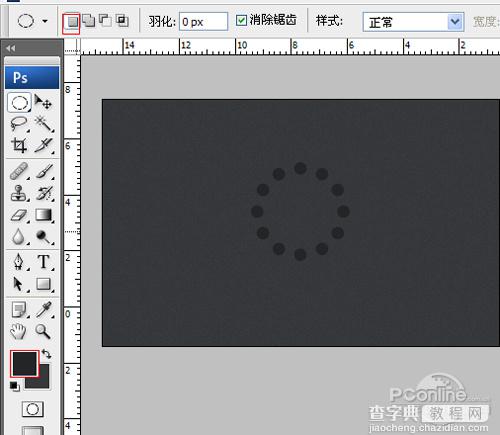
Task: Select the Elliptical Marquee tool
Action: tap(19, 102)
